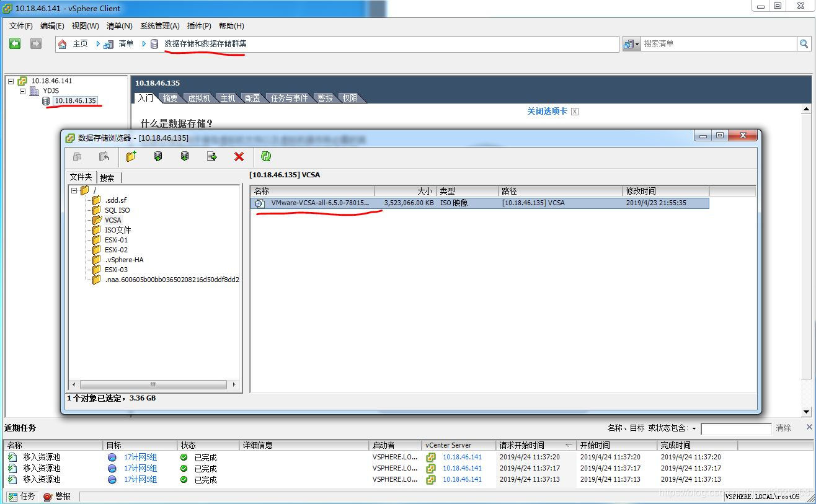Click the upload to datastore icon
This screenshot has width=816, height=504.
pos(158,157)
